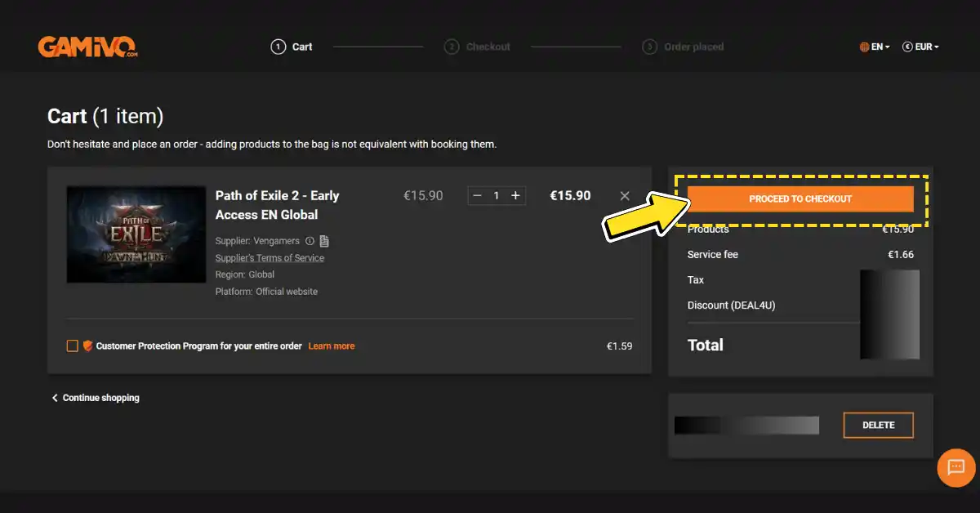Expand the EN language dropdown
Screen dimensions: 980x513
click(x=875, y=47)
